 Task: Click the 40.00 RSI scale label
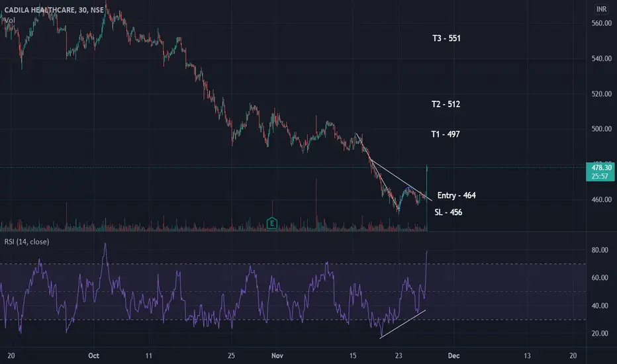pyautogui.click(x=600, y=306)
